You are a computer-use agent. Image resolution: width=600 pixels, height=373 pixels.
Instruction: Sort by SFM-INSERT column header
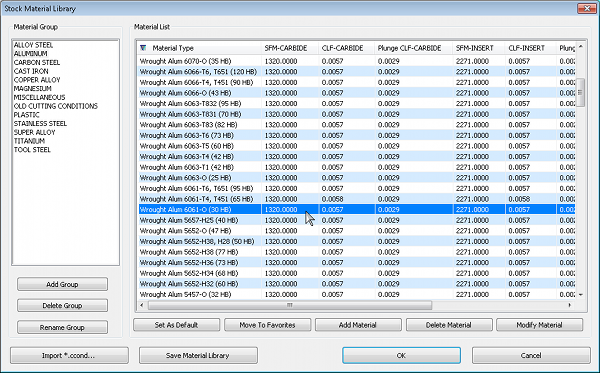(x=478, y=48)
